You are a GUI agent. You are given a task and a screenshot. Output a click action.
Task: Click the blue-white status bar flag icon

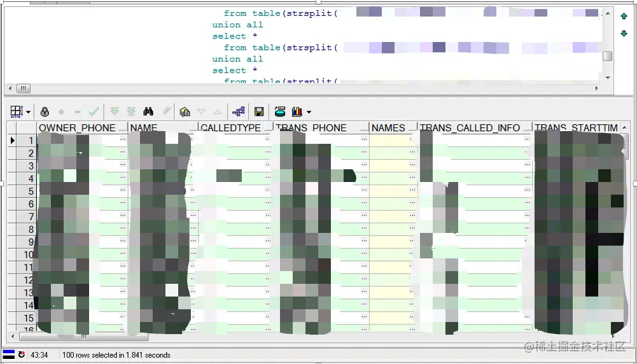coord(9,354)
